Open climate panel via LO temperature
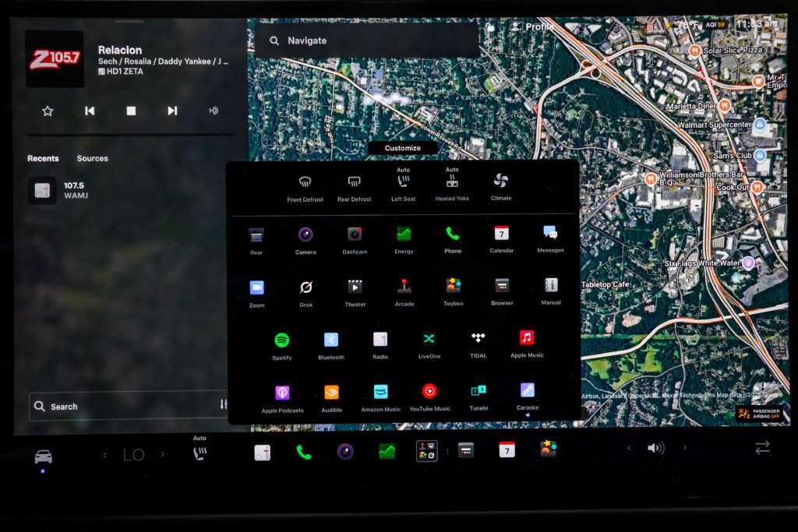798x532 pixels. [134, 455]
